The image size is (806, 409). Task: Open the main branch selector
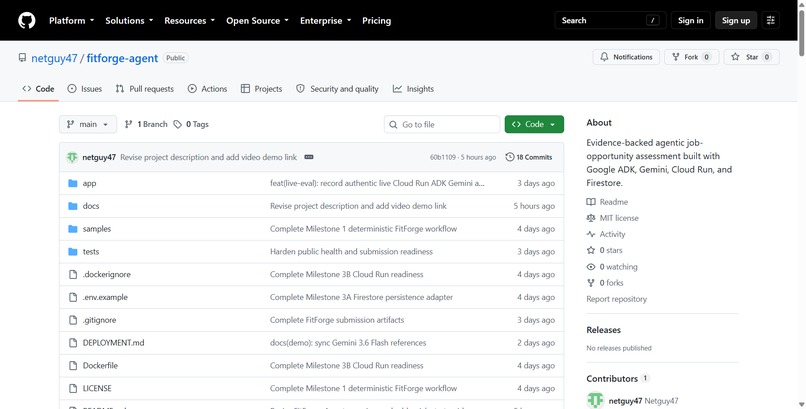88,124
